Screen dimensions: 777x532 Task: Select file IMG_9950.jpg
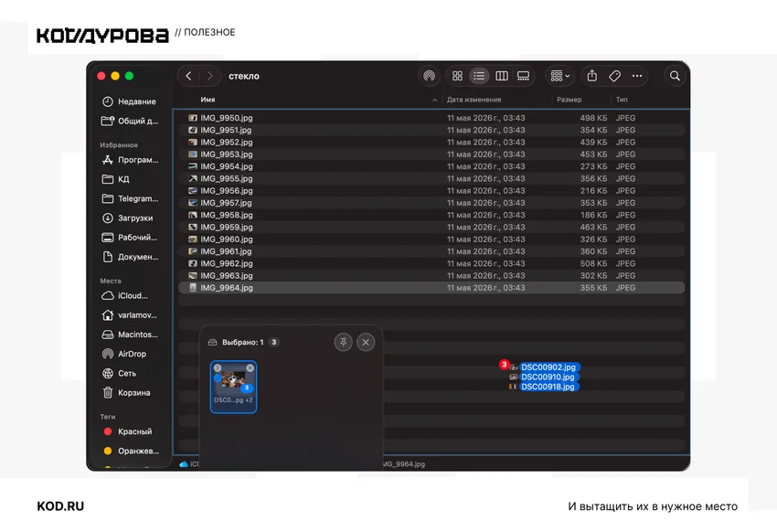(x=431, y=118)
